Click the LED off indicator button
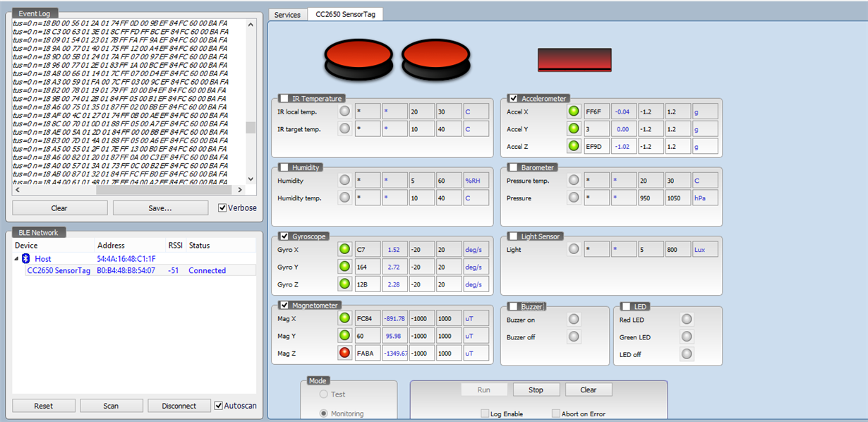Image resolution: width=868 pixels, height=422 pixels. coord(686,354)
